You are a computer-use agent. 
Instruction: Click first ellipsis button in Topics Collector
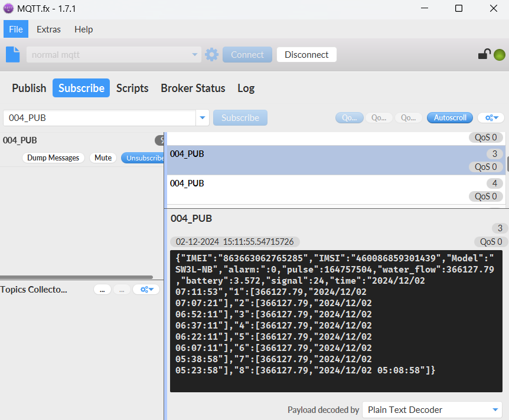(x=102, y=289)
